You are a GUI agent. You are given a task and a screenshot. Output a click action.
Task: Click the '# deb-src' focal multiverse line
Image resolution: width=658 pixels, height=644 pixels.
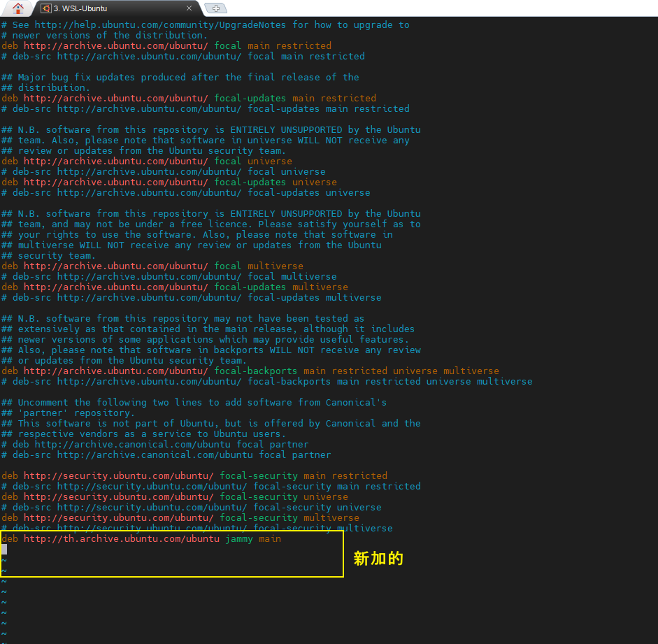tap(169, 276)
